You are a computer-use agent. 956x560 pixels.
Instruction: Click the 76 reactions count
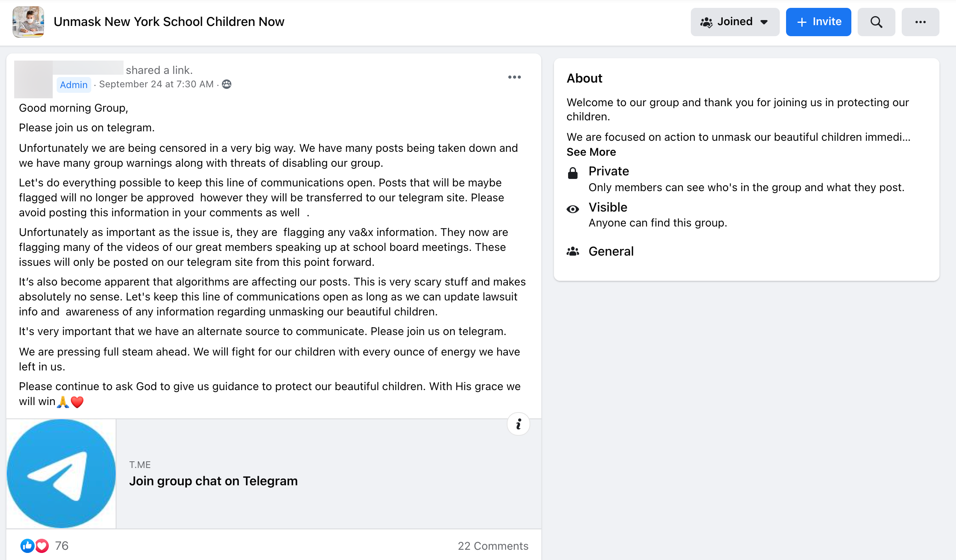[62, 546]
